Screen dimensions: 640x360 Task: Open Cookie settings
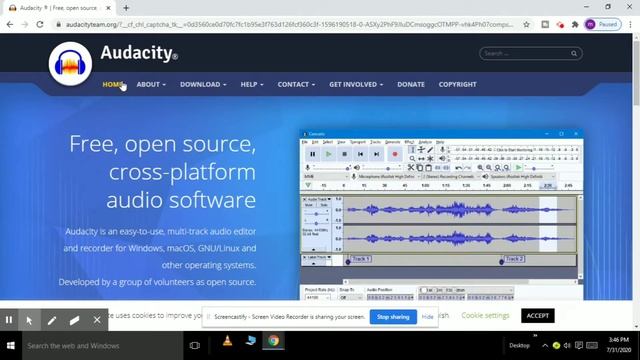(485, 316)
